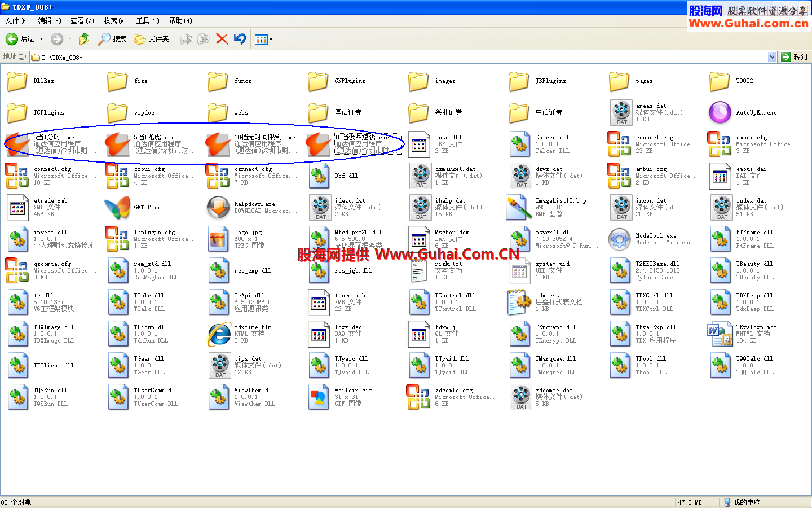This screenshot has height=508, width=812.
Task: Select the areas.dat media icon
Action: (x=621, y=113)
